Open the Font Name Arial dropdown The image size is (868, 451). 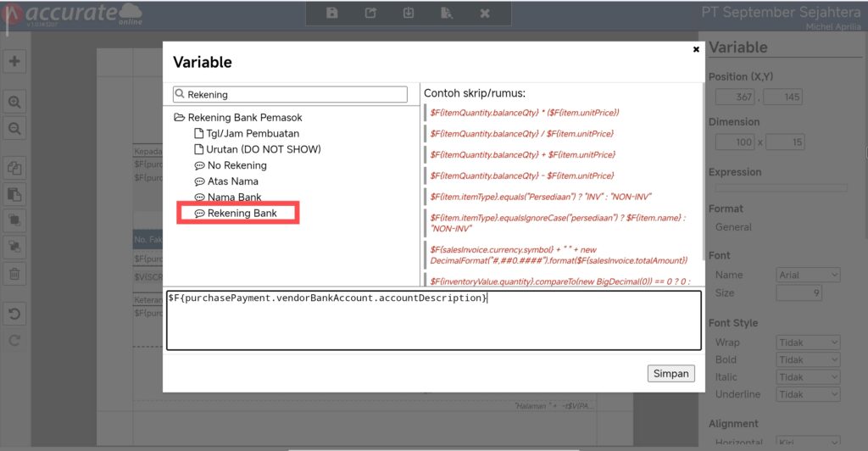point(808,275)
